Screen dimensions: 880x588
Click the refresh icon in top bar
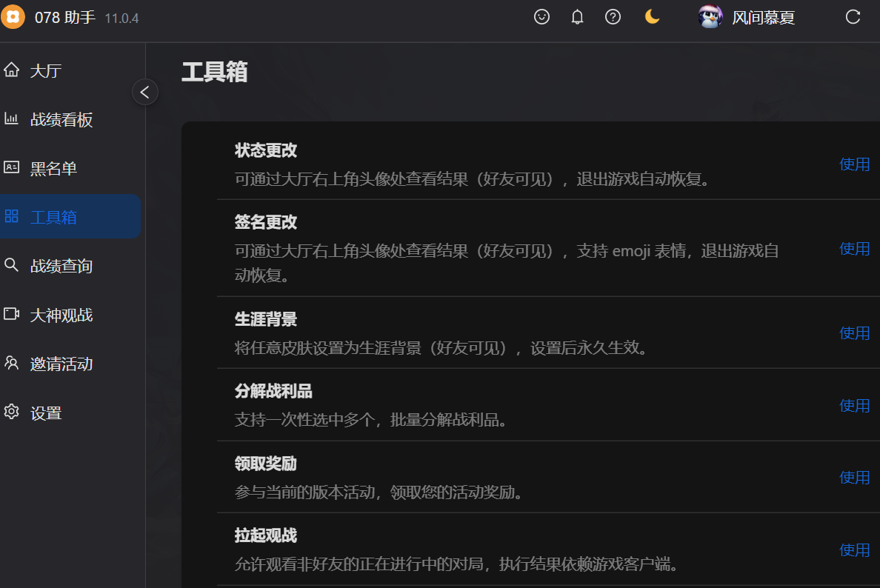pos(853,17)
